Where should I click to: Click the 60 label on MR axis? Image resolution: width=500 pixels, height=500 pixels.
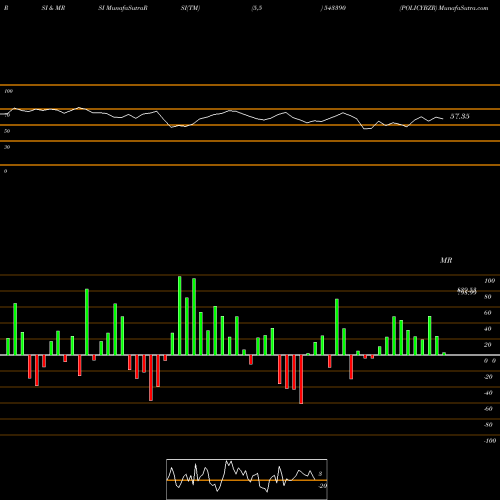[488, 313]
